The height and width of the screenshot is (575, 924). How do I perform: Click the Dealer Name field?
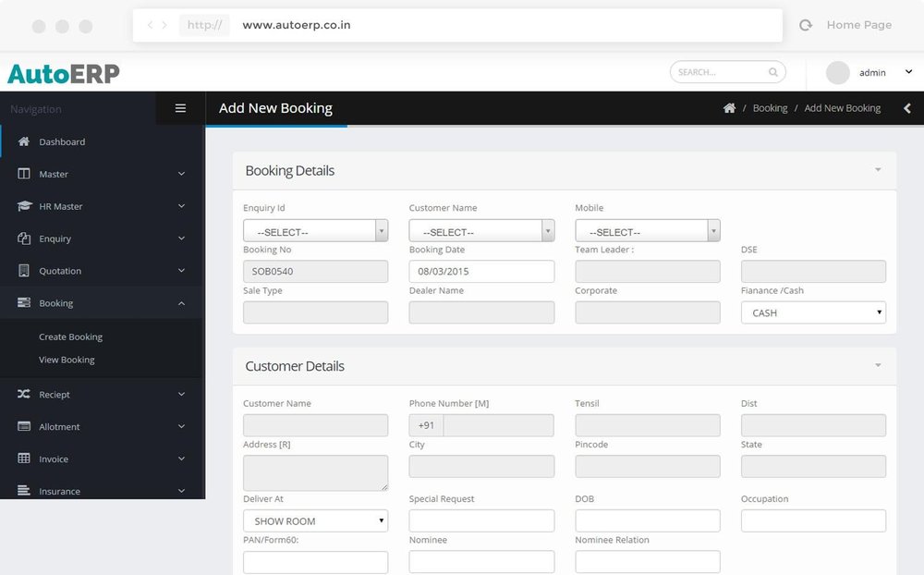481,312
